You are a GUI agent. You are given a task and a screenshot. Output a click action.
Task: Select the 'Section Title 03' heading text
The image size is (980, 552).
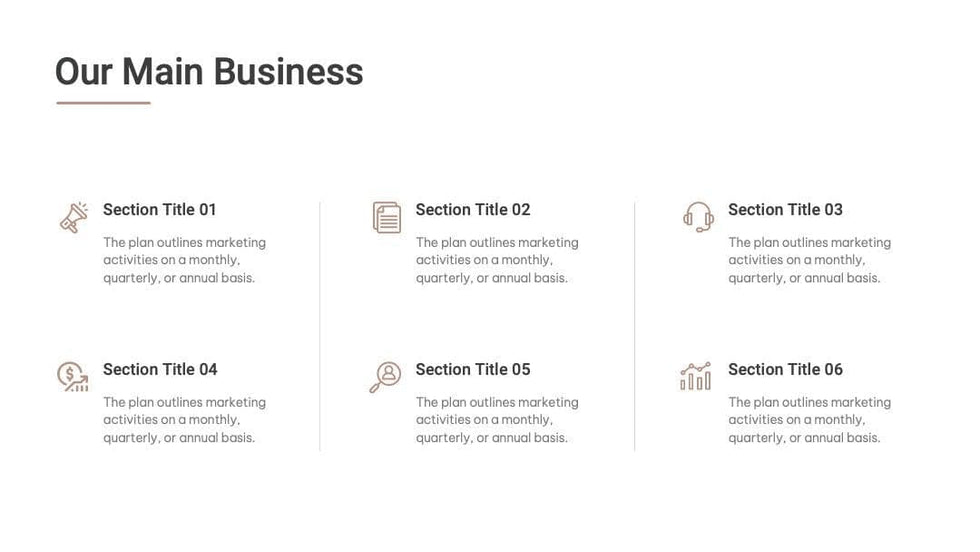(785, 210)
